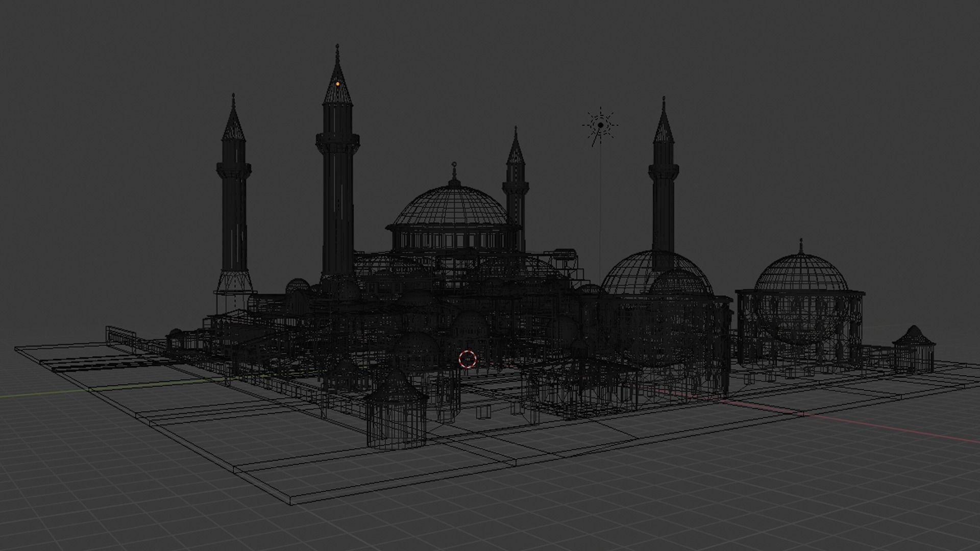The width and height of the screenshot is (980, 551).
Task: Click the orange origin dot on the tallest minaret
Action: 337,83
